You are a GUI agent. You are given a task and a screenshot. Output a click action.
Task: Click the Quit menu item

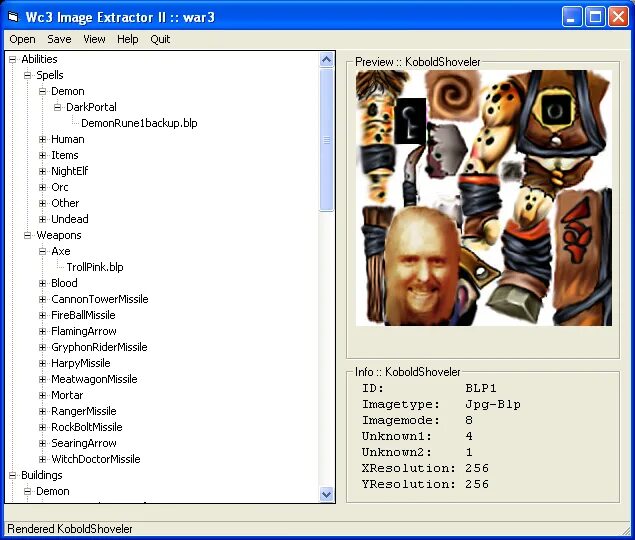[x=160, y=39]
